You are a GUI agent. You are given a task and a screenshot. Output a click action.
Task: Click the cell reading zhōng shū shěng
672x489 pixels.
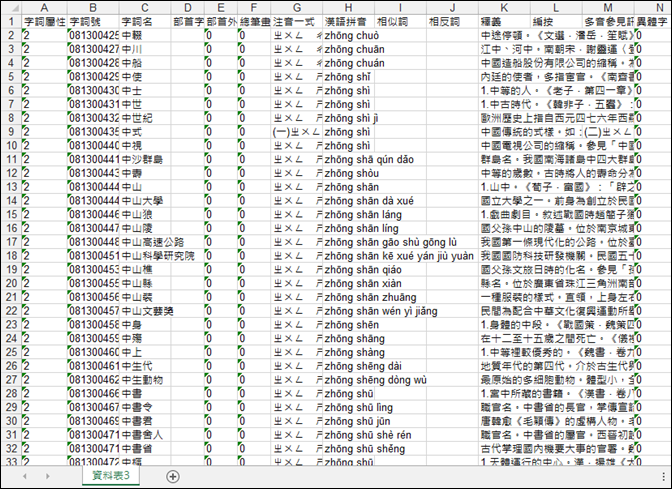coord(348,448)
